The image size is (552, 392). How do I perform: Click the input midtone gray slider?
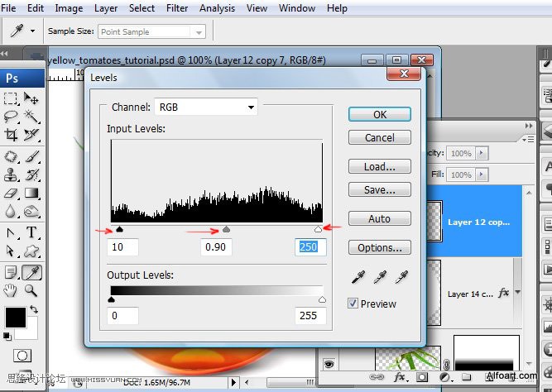coord(227,229)
